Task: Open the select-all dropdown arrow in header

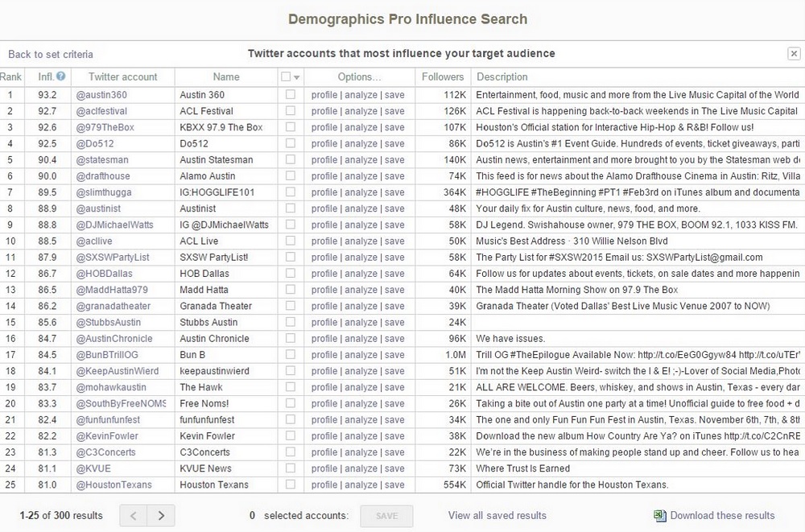Action: click(x=297, y=77)
